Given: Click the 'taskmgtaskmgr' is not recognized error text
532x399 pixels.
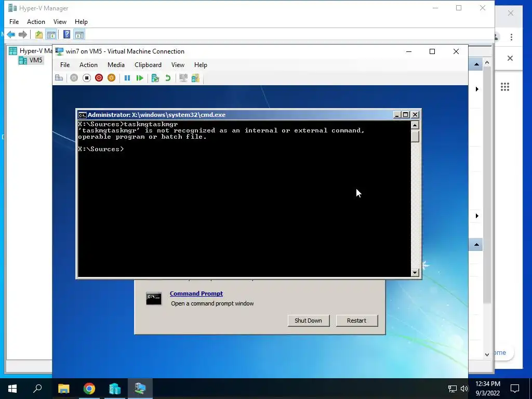Looking at the screenshot, I should tap(221, 134).
